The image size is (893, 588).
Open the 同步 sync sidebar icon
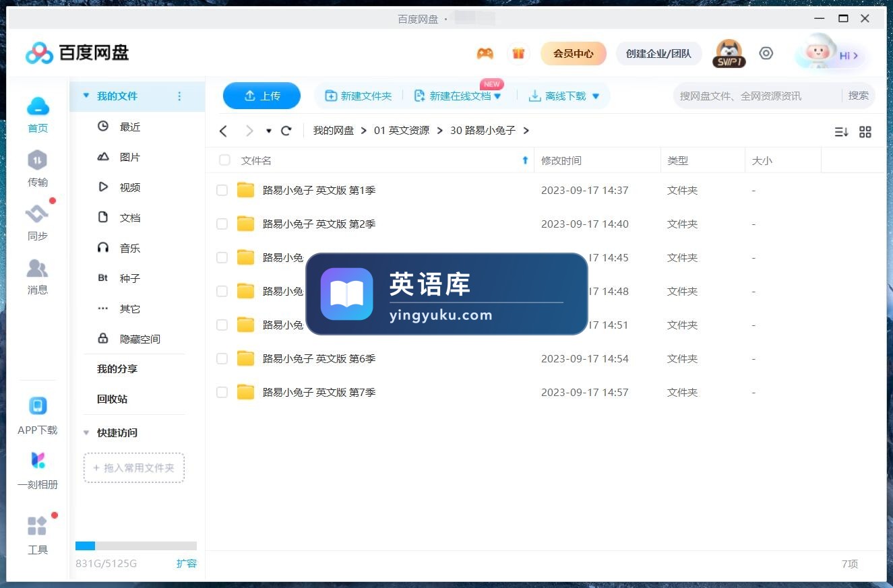[38, 214]
